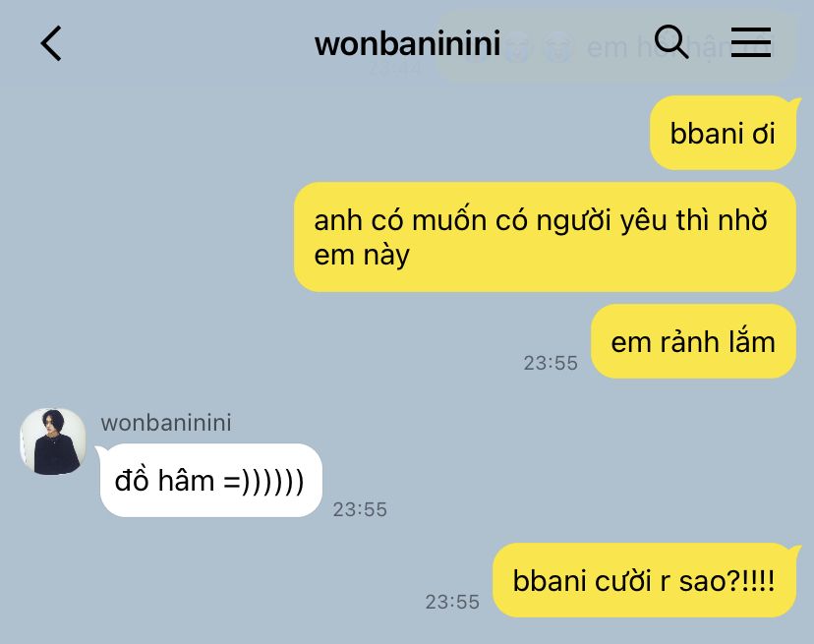This screenshot has width=814, height=644.
Task: Select the 'em rảnh lắm' message bubble
Action: pyautogui.click(x=693, y=342)
